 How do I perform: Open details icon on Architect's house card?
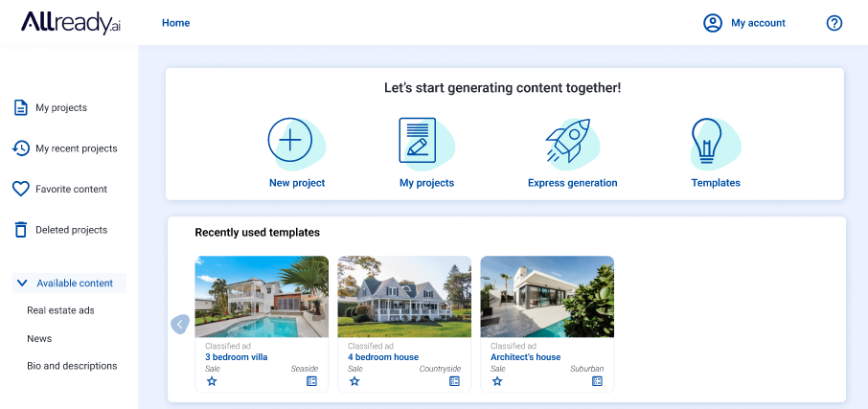[x=597, y=381]
